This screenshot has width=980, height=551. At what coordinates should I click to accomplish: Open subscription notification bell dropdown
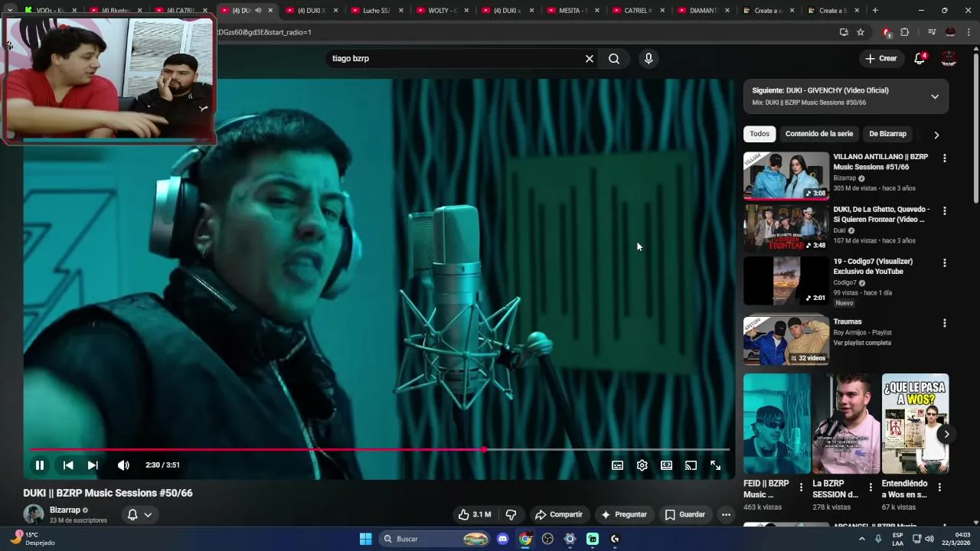[x=139, y=514]
